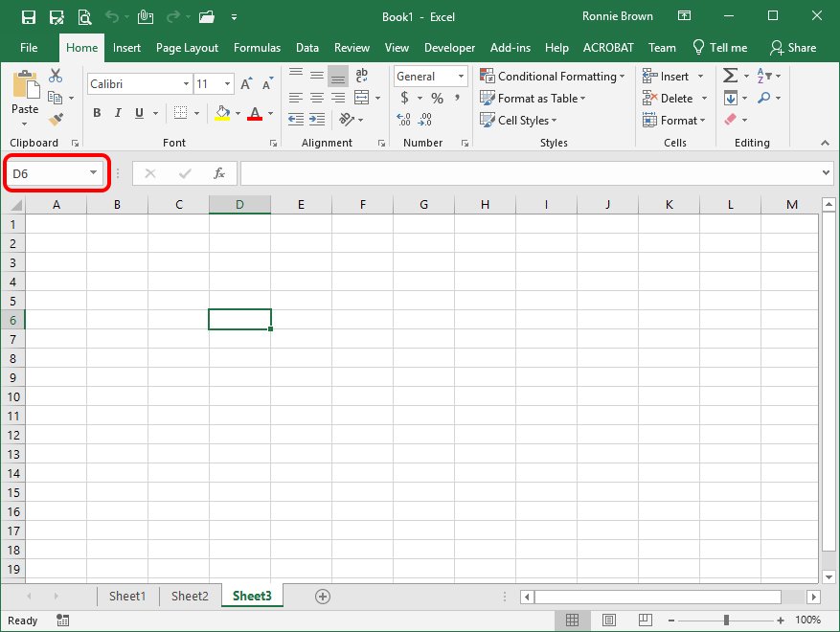Viewport: 840px width, 632px height.
Task: Open the Calibri font name dropdown
Action: pyautogui.click(x=186, y=84)
